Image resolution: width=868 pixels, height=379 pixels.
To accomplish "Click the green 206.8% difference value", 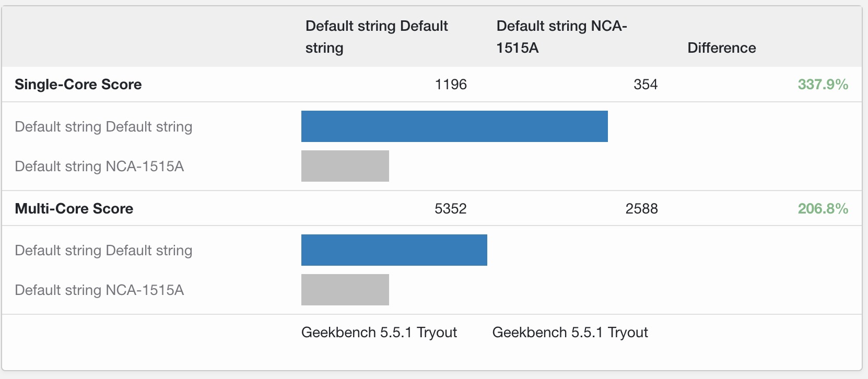I will coord(823,209).
